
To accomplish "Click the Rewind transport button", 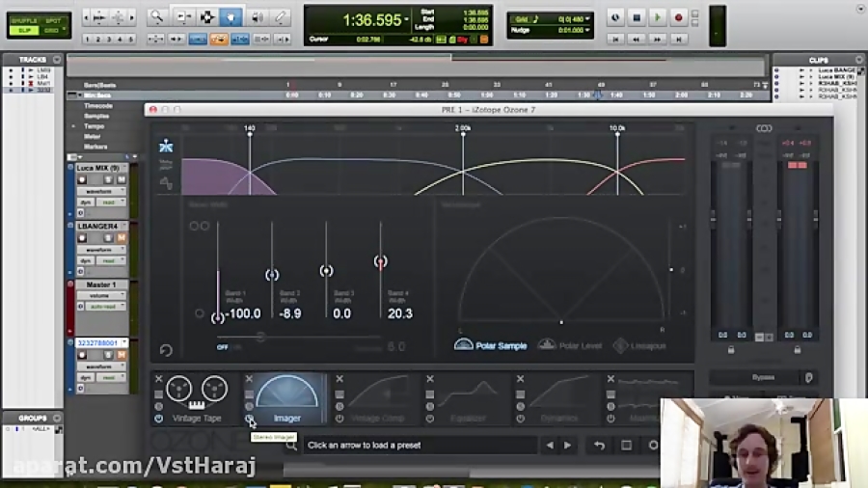I will pyautogui.click(x=637, y=40).
